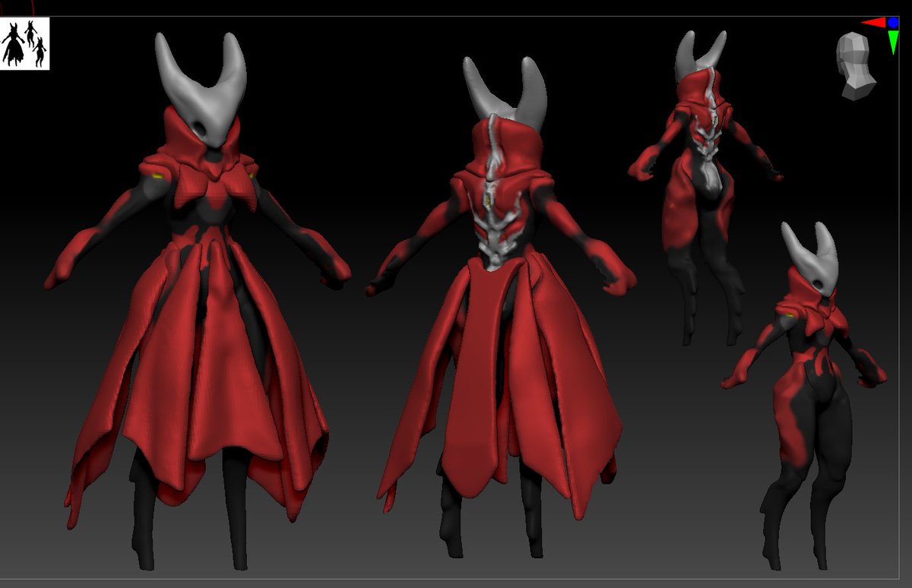Click the blue Z-axis dot indicator
The width and height of the screenshot is (912, 588).
point(893,23)
